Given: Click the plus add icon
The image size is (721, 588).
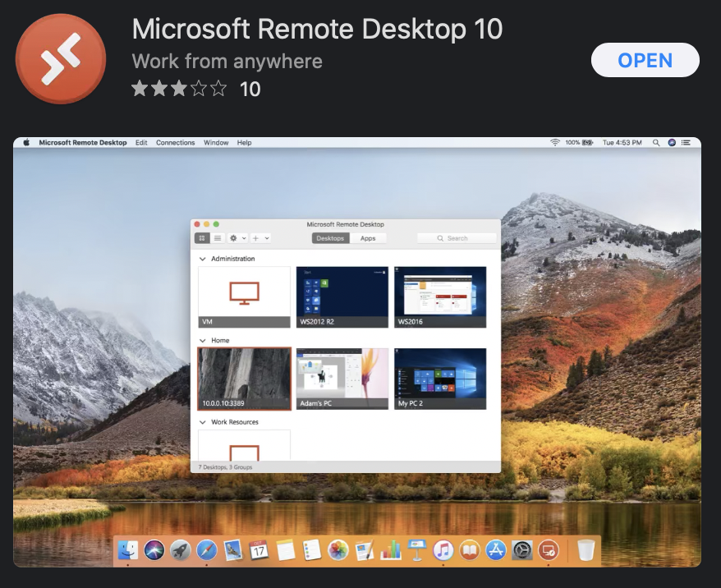Looking at the screenshot, I should 255,238.
